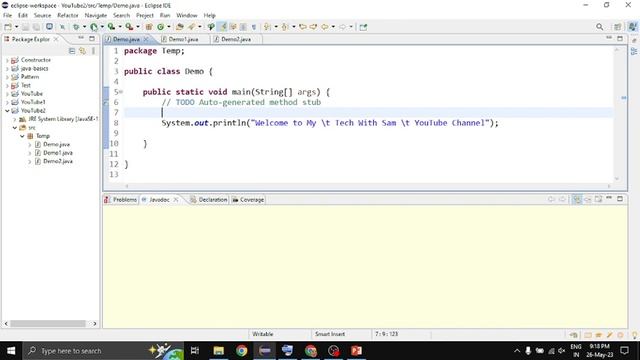Switch to the Coverage tab
Image resolution: width=640 pixels, height=360 pixels.
[248, 200]
